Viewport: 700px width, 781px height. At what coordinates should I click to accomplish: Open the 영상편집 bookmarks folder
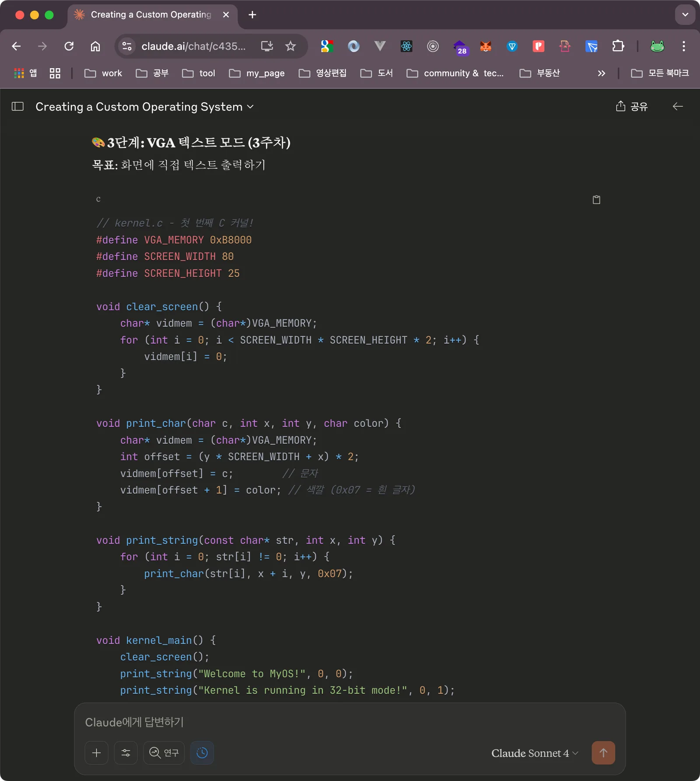(323, 73)
